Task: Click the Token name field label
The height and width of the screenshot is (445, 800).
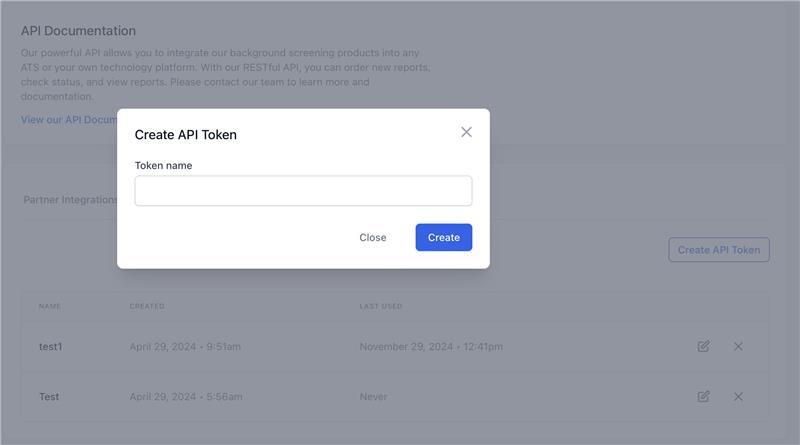Action: click(163, 165)
